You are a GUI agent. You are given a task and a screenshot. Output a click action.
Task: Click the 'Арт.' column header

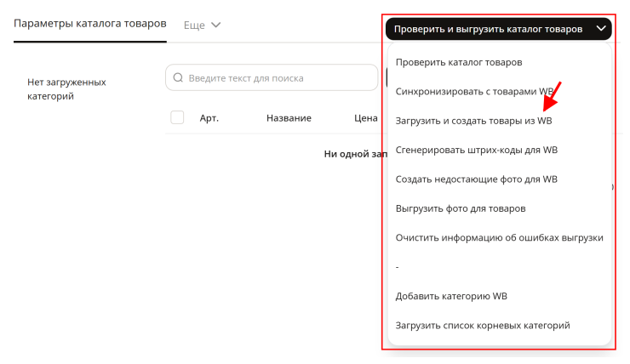[x=209, y=118]
